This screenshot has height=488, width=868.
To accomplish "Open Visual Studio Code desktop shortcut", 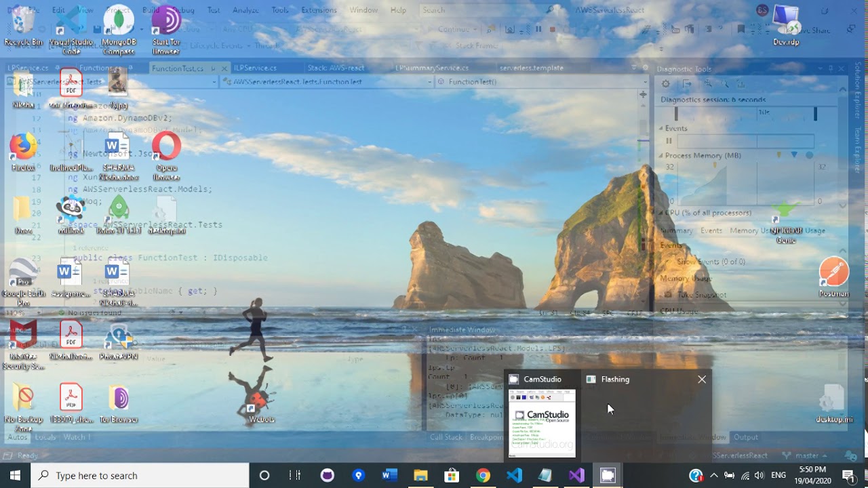I will click(71, 30).
